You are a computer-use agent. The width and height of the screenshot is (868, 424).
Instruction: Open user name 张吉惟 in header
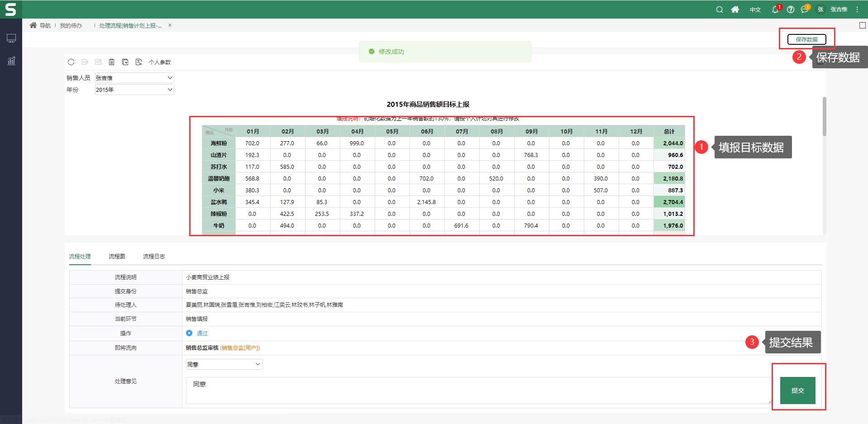tap(839, 10)
